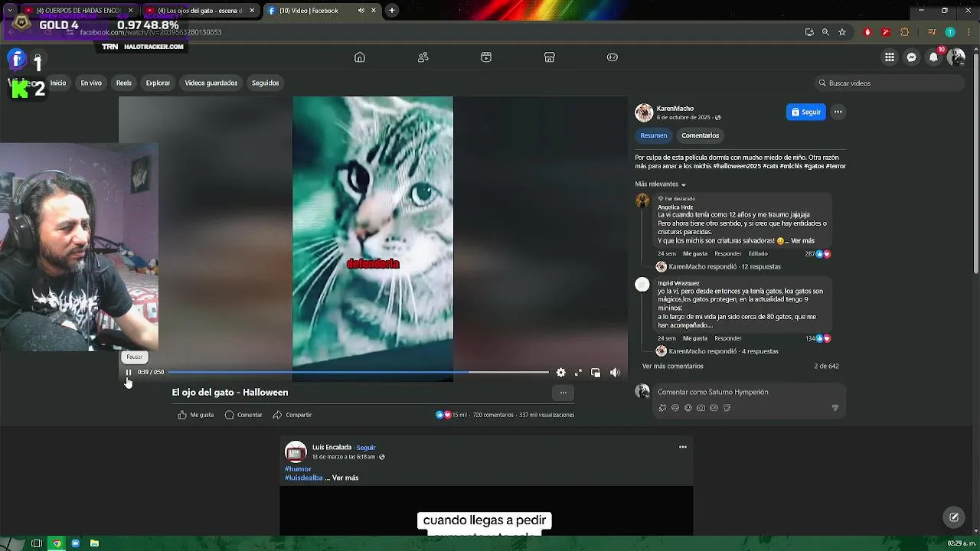Add a GIF in comment box
This screenshot has width=980, height=551.
tap(714, 408)
